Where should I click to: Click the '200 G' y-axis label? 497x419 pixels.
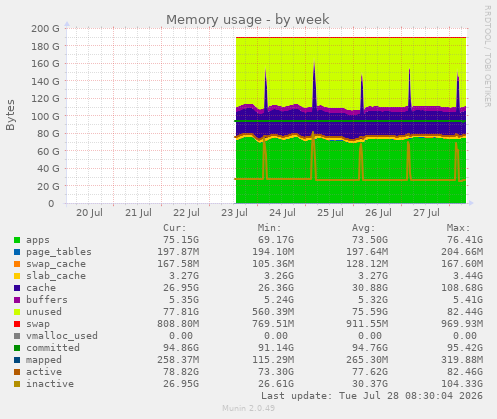tap(45, 29)
